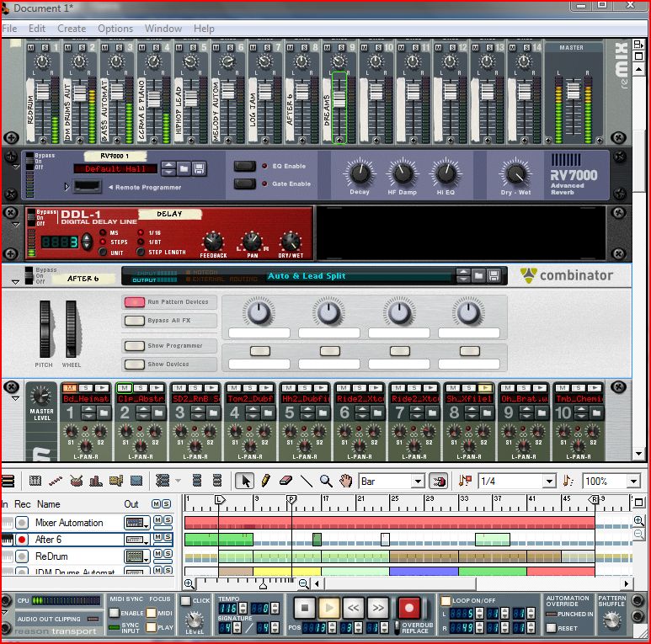The height and width of the screenshot is (644, 651).
Task: Toggle Loop On/Off in transport
Action: 446,600
